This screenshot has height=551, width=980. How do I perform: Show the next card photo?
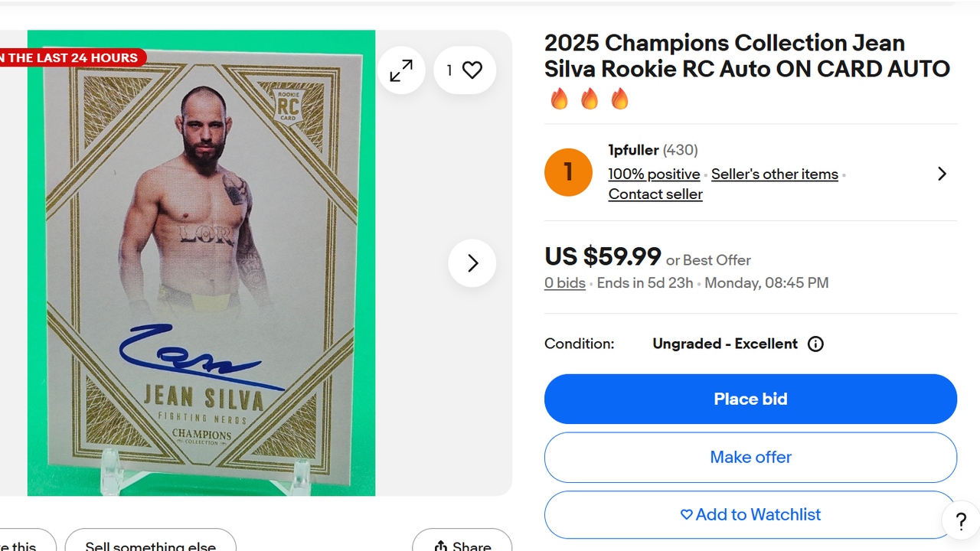coord(472,263)
